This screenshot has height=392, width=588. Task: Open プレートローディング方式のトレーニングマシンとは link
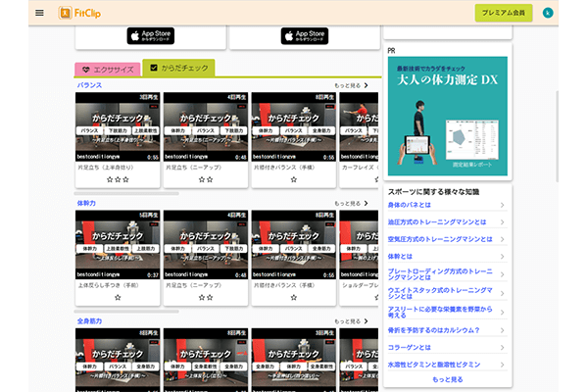click(440, 274)
